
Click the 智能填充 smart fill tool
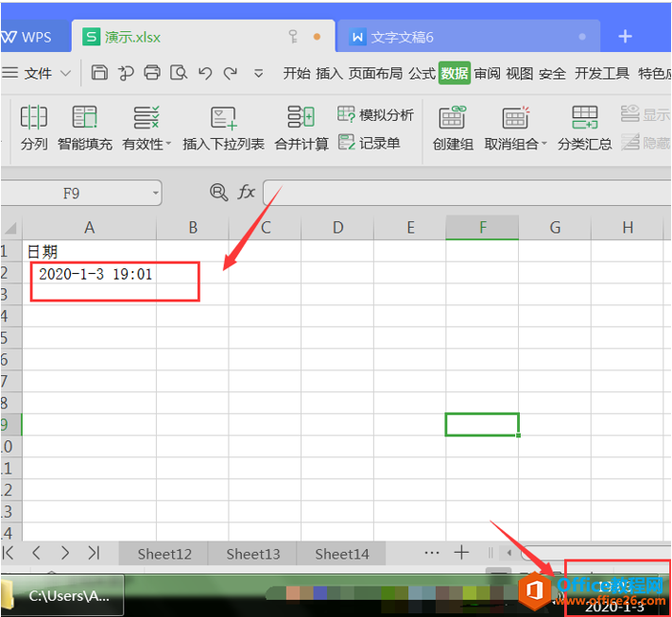click(85, 129)
